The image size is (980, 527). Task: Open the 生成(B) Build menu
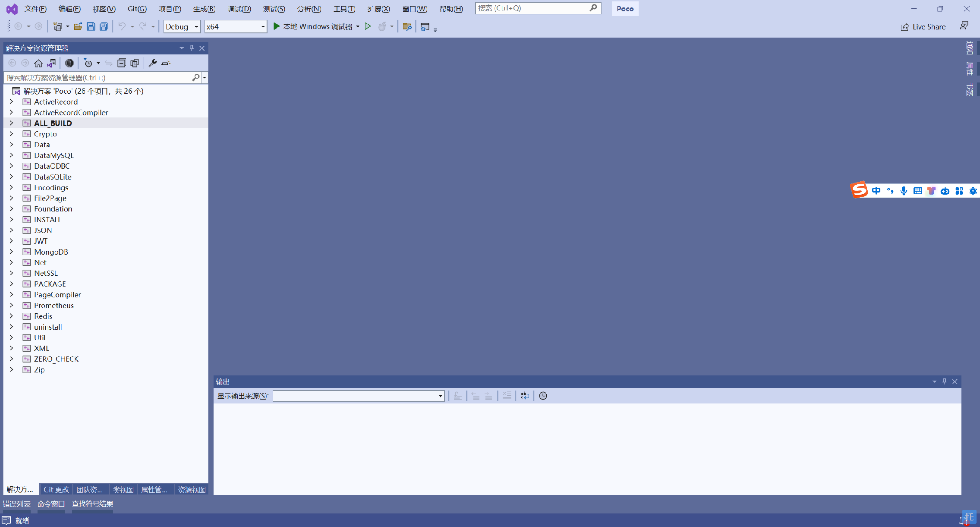(204, 9)
